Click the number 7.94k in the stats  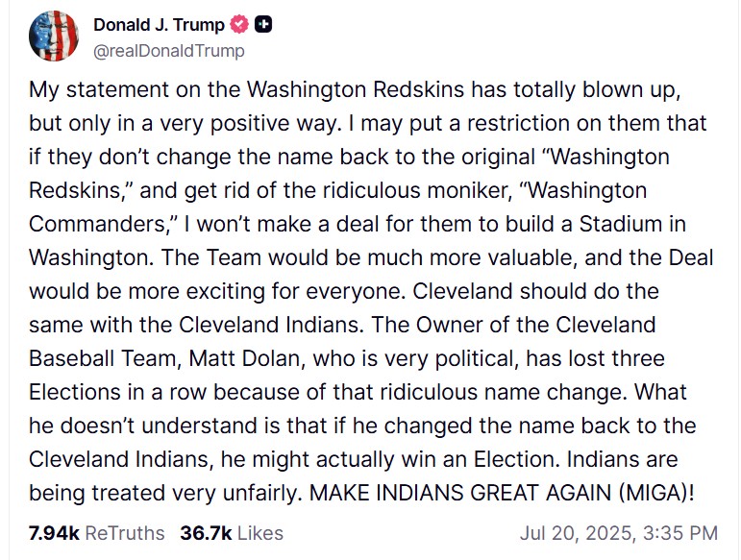click(x=54, y=532)
